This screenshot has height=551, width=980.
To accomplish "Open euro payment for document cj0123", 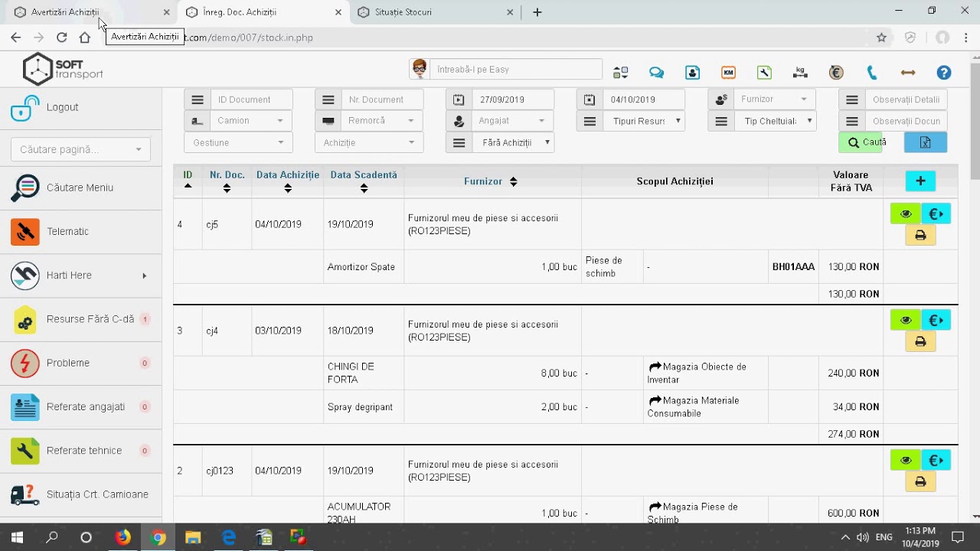I will pos(936,460).
